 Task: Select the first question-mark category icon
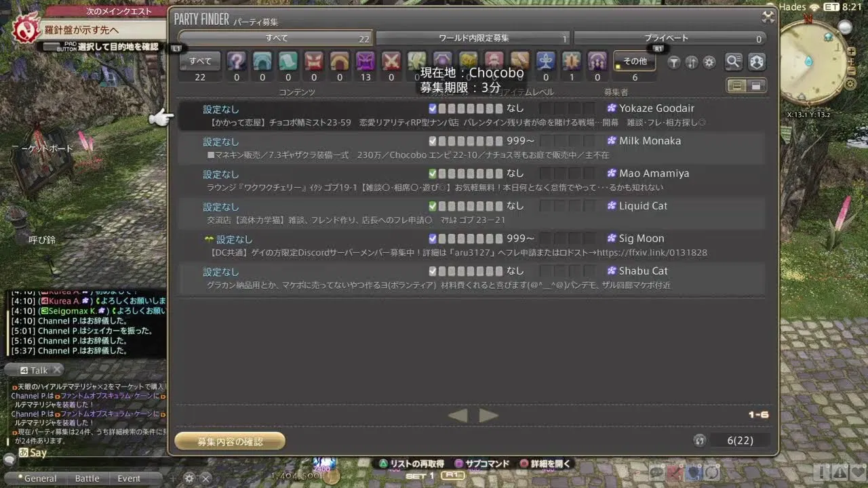click(x=237, y=62)
